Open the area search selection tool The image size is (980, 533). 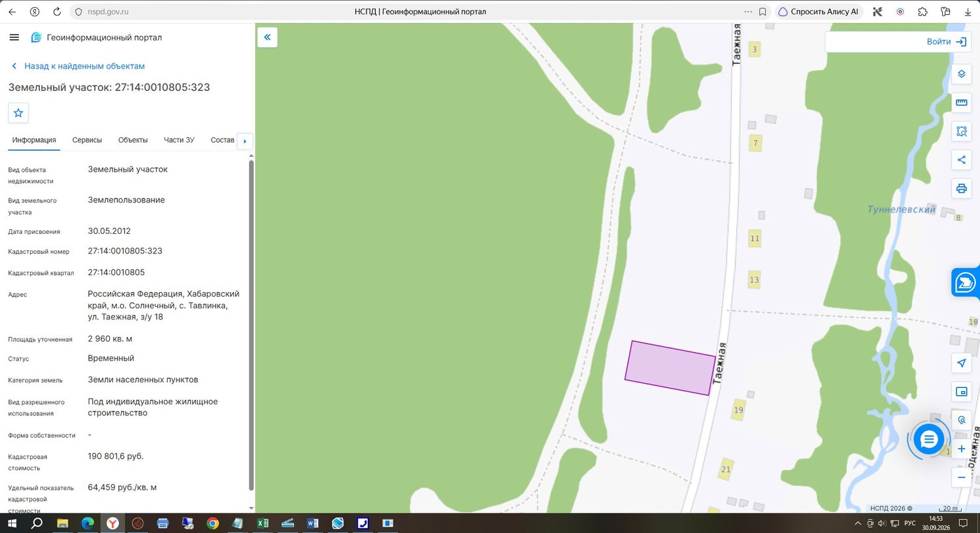962,131
